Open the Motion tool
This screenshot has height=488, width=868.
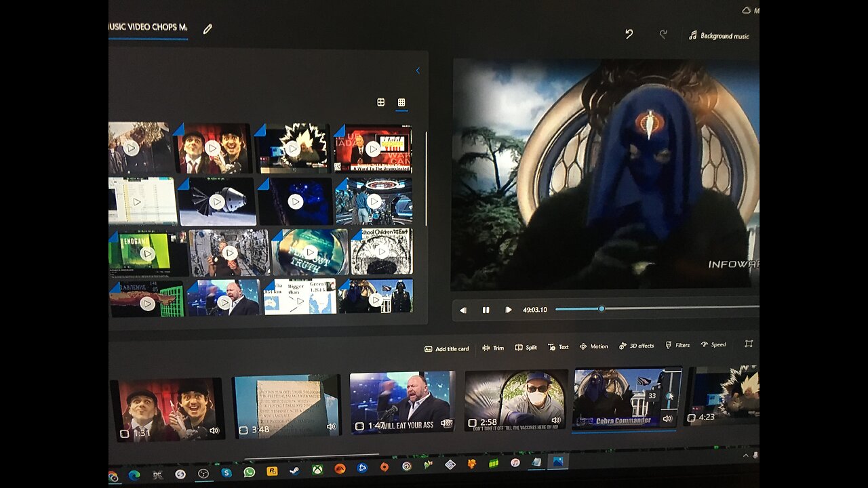click(593, 346)
